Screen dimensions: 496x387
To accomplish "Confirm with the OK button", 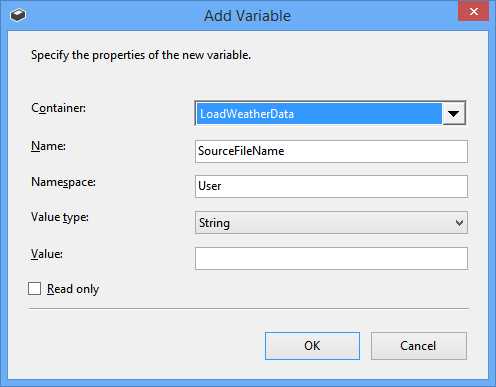I will pyautogui.click(x=312, y=346).
